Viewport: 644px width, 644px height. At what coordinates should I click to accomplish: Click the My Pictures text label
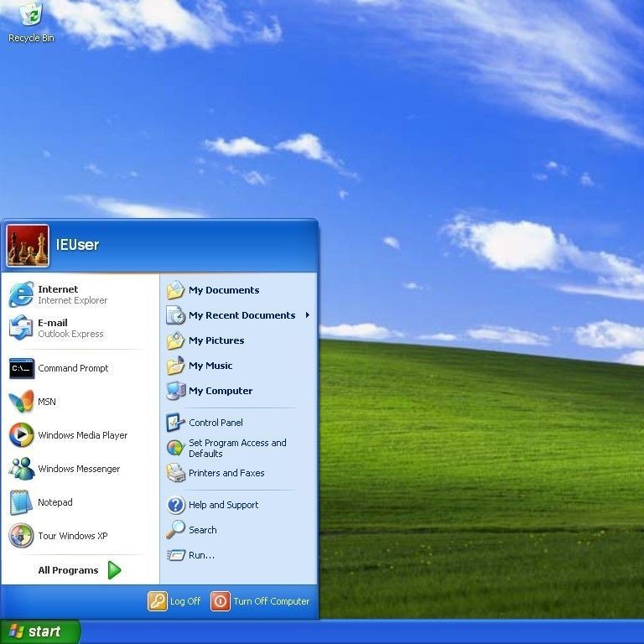click(x=216, y=340)
